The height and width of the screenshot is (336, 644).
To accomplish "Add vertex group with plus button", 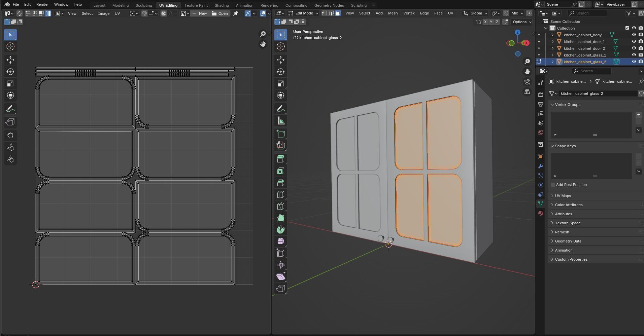I will click(639, 115).
